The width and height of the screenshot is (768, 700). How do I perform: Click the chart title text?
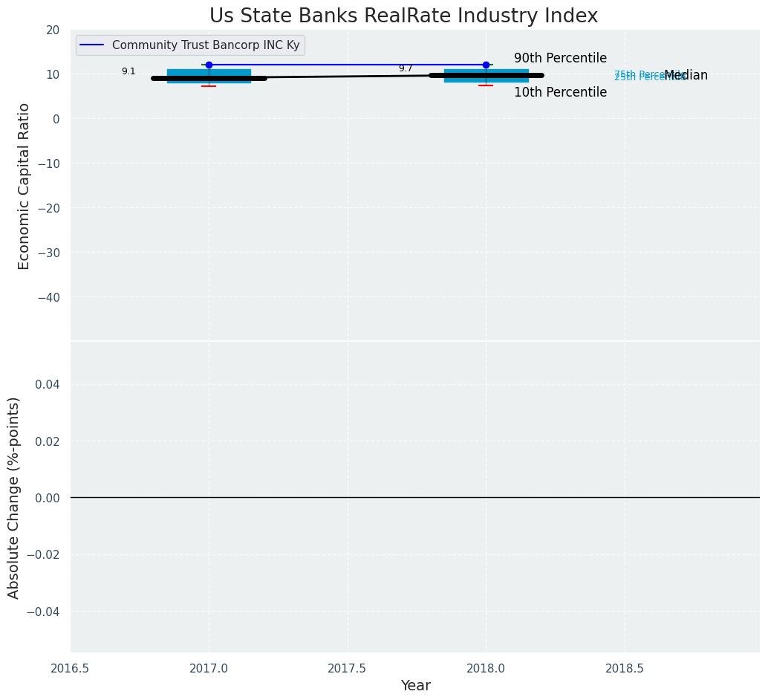click(x=403, y=16)
